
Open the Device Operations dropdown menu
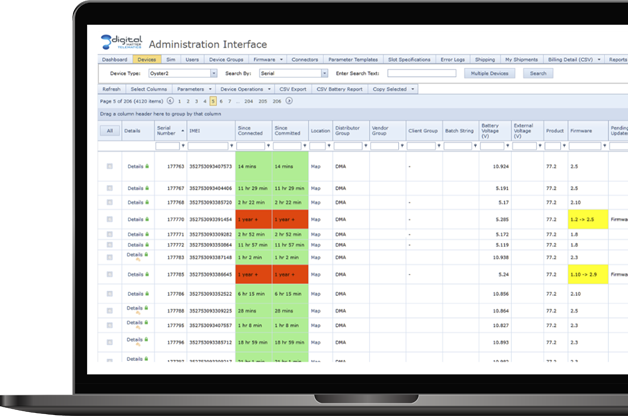pyautogui.click(x=242, y=89)
